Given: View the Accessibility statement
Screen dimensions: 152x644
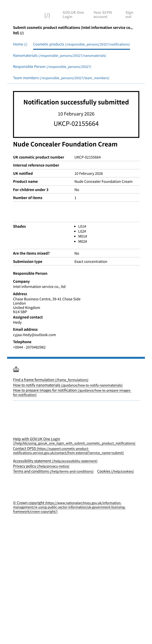Looking at the screenshot, I should tap(55, 461).
